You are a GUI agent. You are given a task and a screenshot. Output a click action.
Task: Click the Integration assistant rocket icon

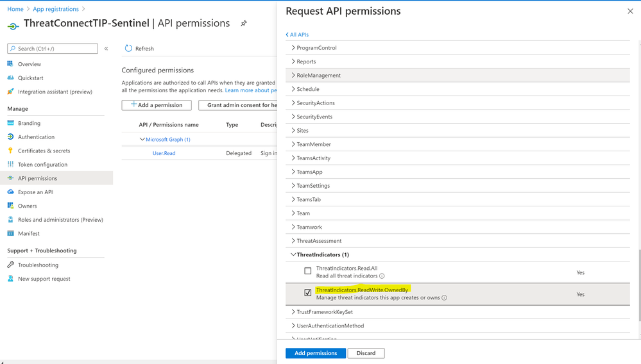[10, 92]
